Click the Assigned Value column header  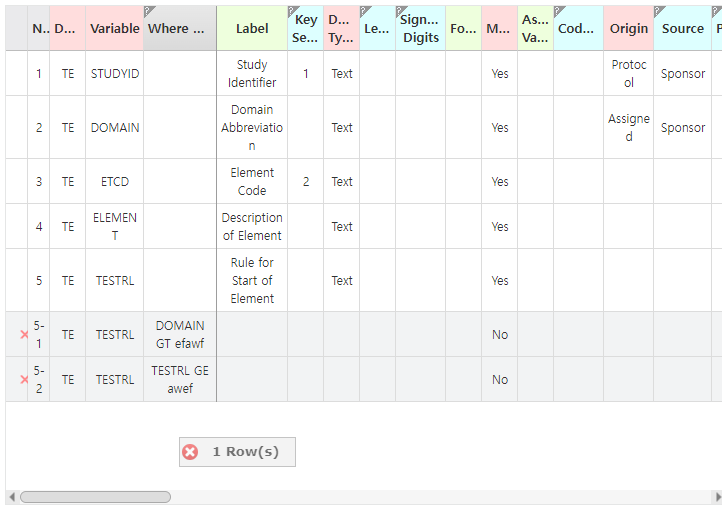click(x=536, y=29)
